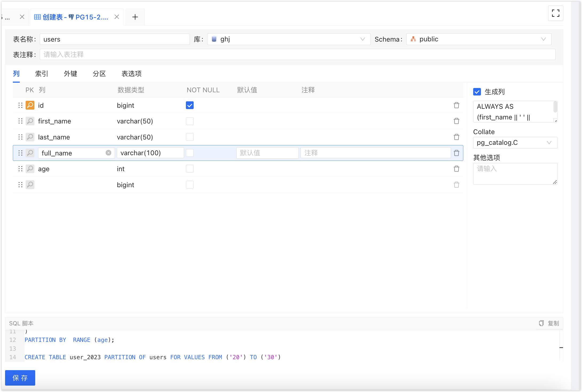Viewport: 582px width, 392px height.
Task: Click the 其他选项 textarea
Action: click(x=515, y=174)
